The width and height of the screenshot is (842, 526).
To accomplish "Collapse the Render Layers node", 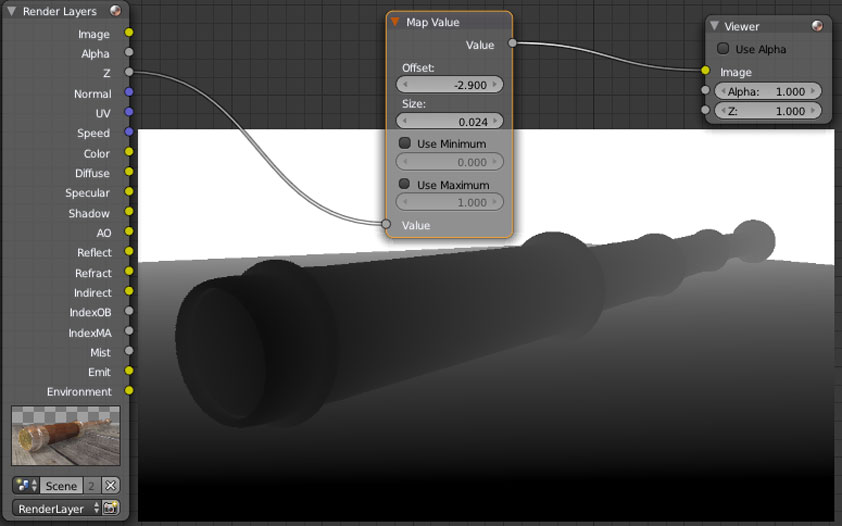I will pos(11,11).
